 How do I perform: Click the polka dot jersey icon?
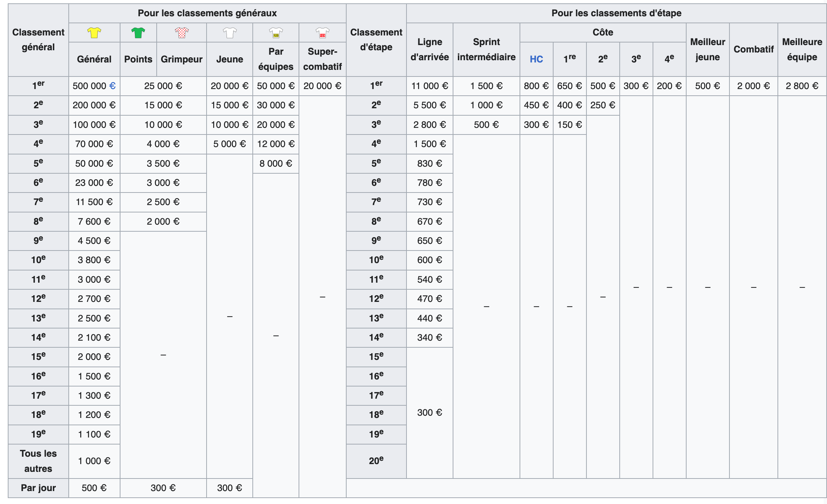181,33
